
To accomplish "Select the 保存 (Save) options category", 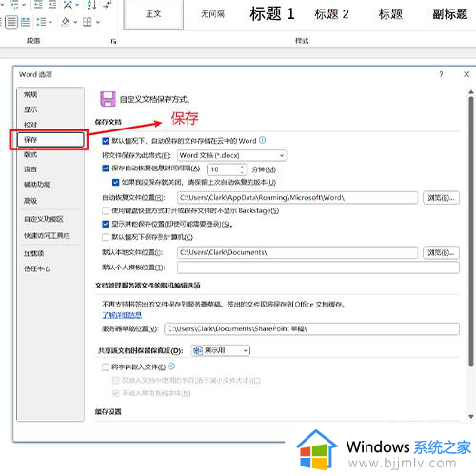I will [x=50, y=140].
